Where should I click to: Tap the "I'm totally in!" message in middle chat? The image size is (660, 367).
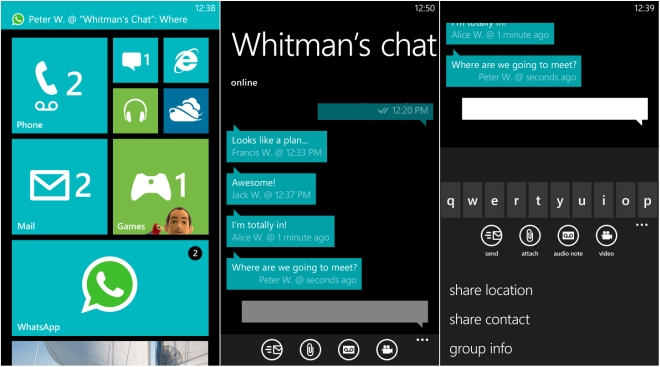click(x=280, y=230)
